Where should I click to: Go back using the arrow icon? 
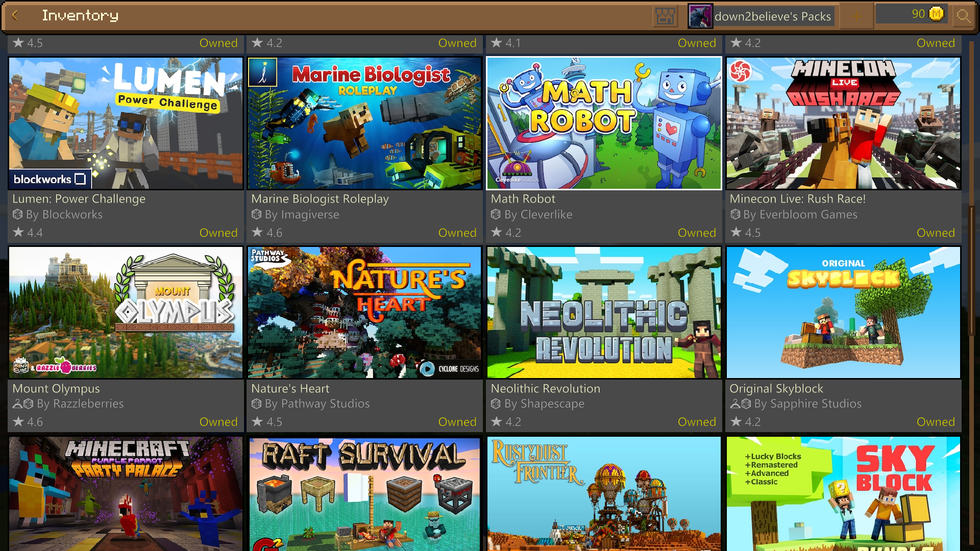tap(15, 16)
